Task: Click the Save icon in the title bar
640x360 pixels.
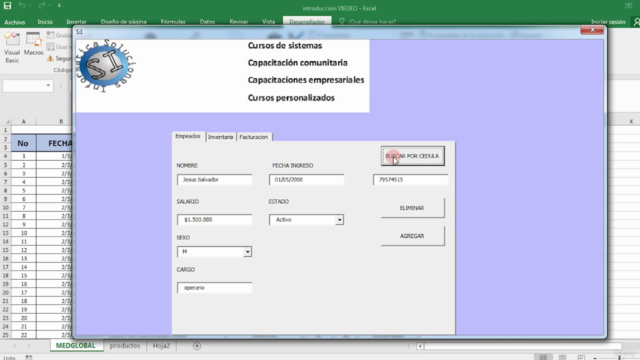Action: click(x=7, y=6)
